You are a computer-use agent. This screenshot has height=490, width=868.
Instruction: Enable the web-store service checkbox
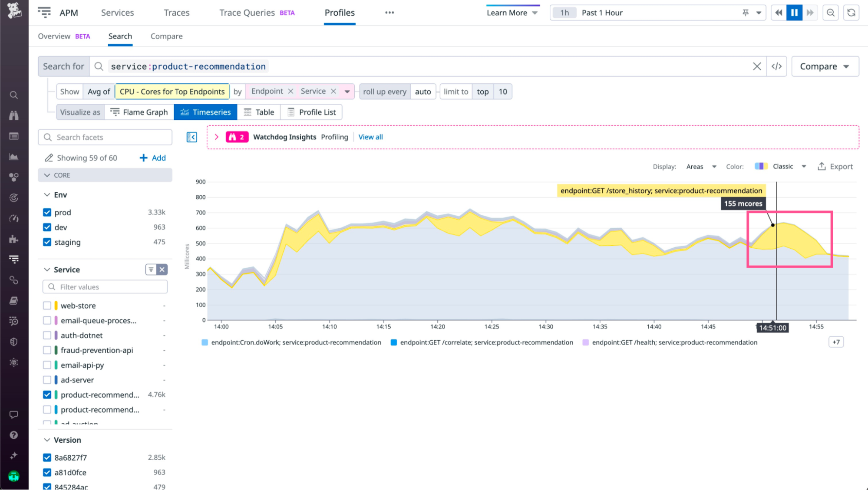[47, 306]
